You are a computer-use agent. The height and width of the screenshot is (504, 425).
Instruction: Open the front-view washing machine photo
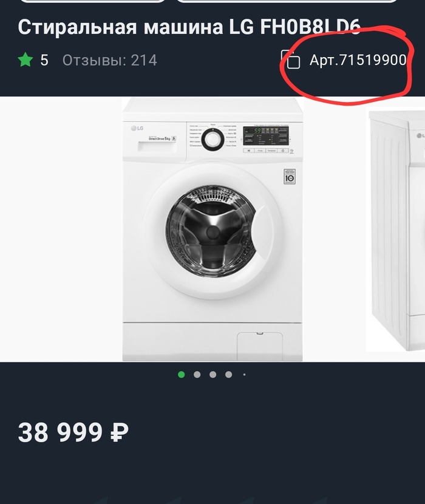(212, 229)
